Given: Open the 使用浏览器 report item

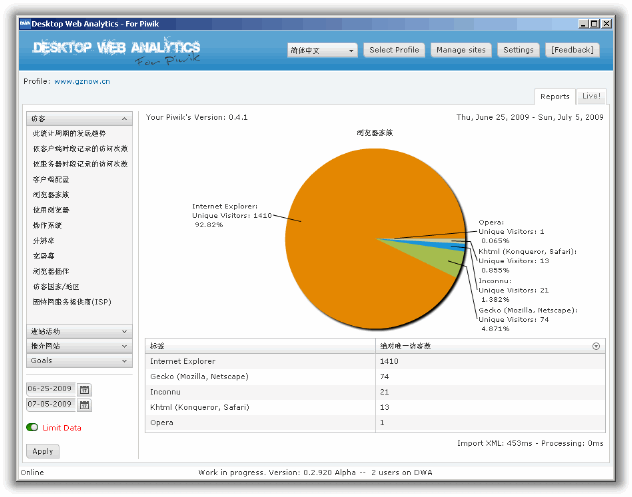Looking at the screenshot, I should point(51,210).
